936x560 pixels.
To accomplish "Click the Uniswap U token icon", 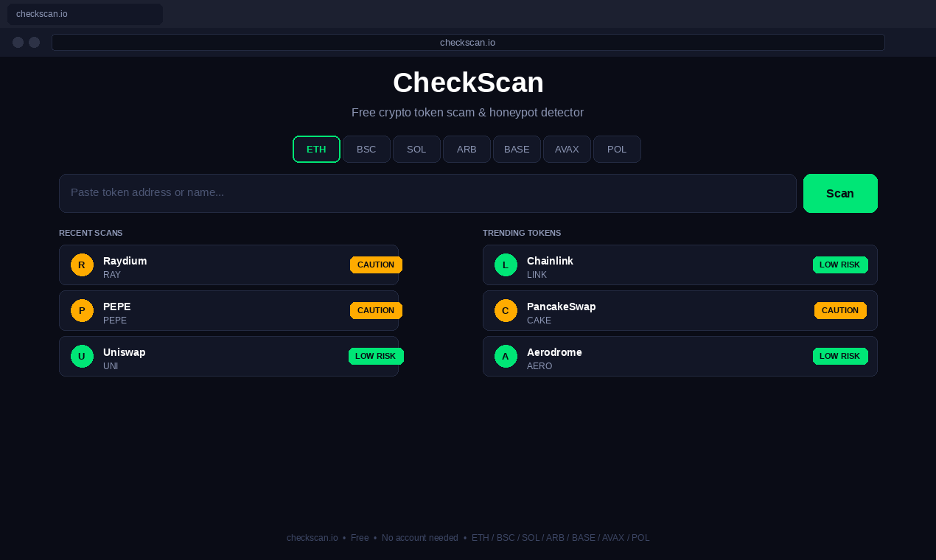I will (82, 356).
